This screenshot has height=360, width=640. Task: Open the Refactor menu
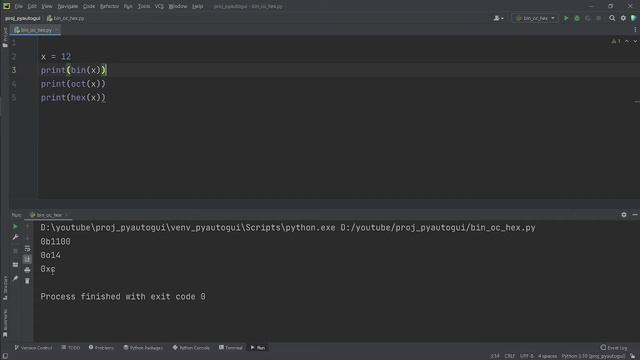109,6
